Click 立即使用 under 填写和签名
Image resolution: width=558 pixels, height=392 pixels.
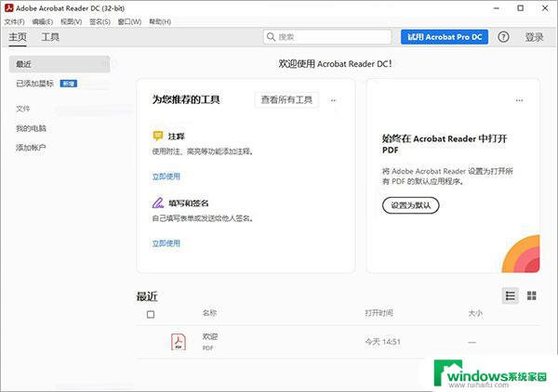[x=166, y=243]
